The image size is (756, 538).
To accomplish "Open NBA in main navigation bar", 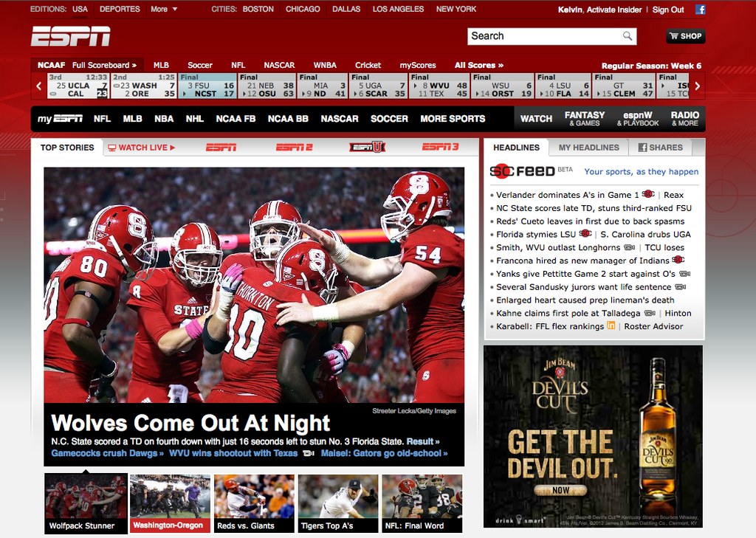I will tap(164, 119).
